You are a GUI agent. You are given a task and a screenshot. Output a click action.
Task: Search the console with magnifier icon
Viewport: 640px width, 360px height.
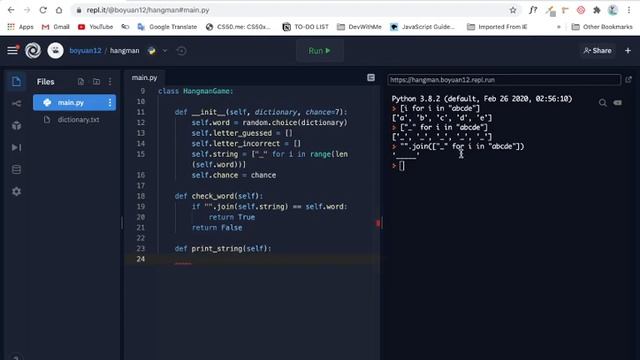pos(602,103)
